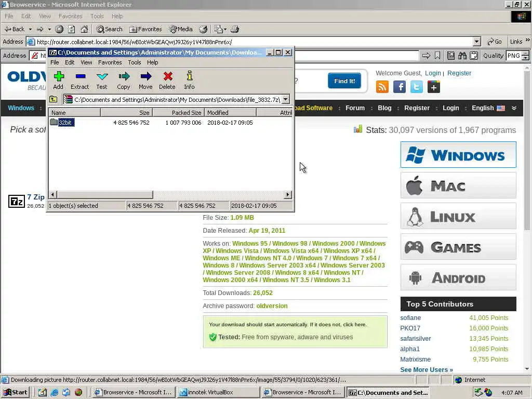
Task: Click the sofiane contributor link
Action: (x=410, y=318)
